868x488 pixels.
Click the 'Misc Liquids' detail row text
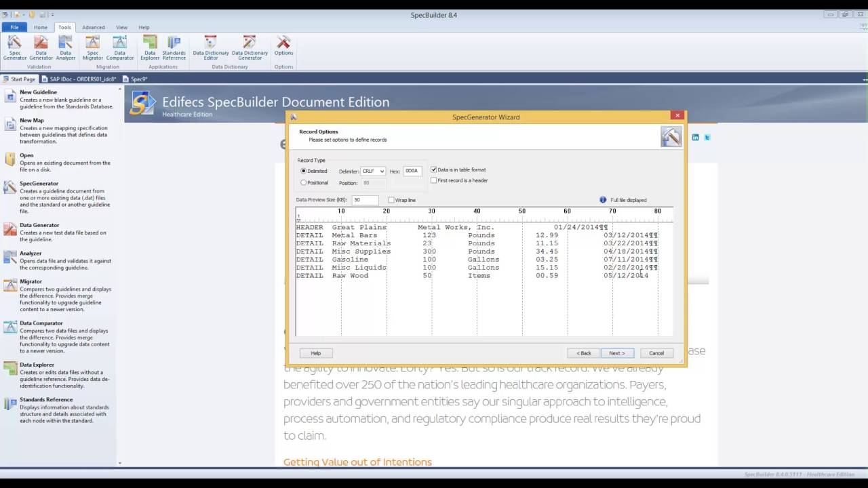click(x=359, y=268)
